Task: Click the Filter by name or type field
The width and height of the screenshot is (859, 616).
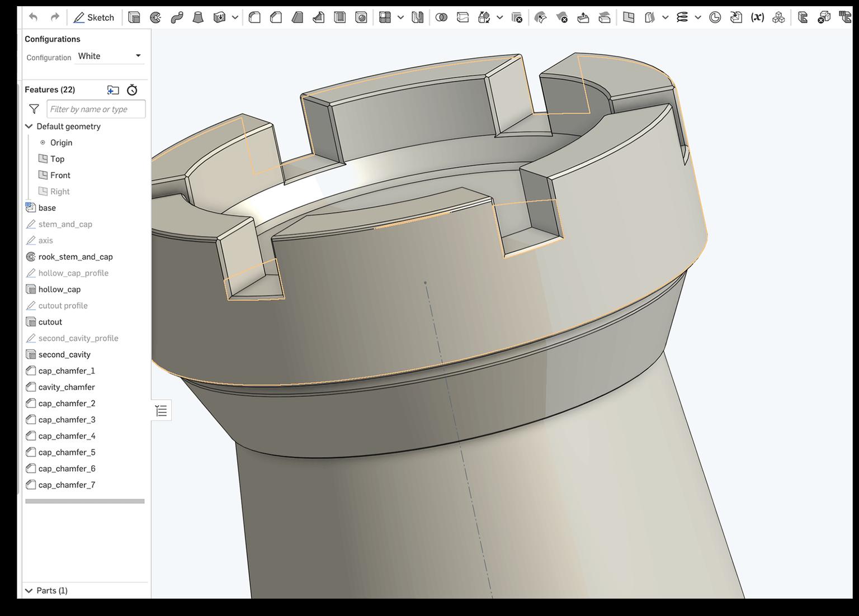Action: point(96,108)
